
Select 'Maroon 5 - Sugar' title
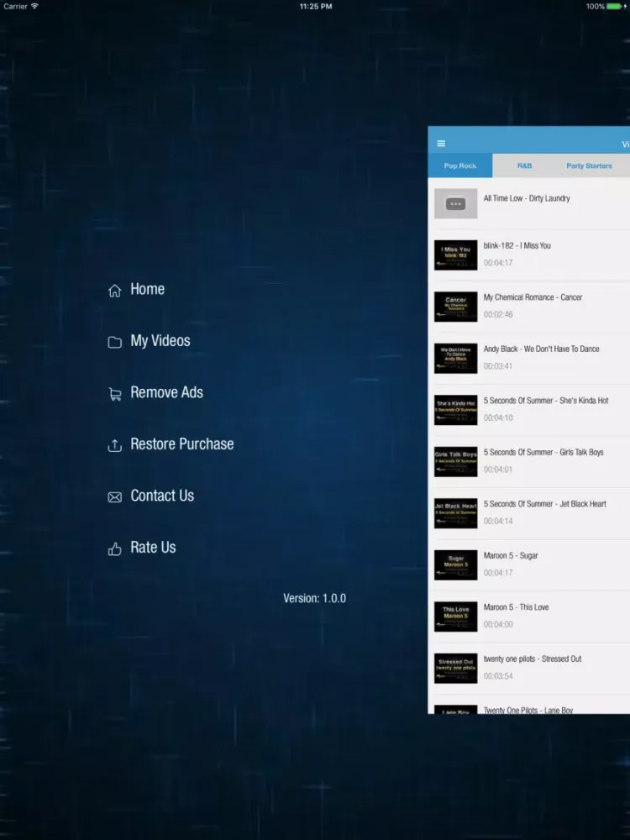point(511,555)
